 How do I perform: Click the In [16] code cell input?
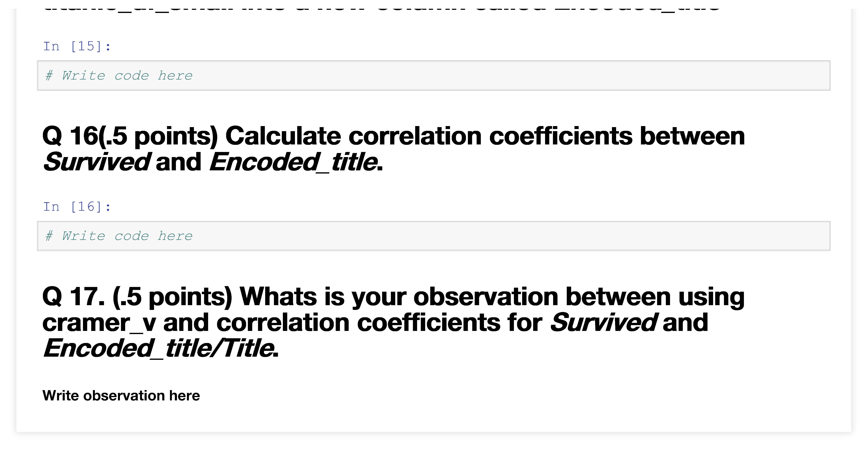(x=433, y=236)
